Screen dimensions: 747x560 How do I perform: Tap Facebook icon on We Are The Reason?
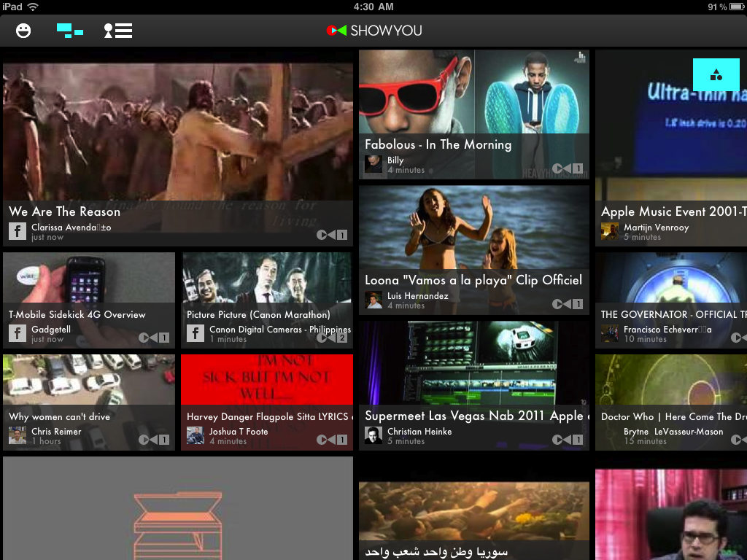[18, 231]
